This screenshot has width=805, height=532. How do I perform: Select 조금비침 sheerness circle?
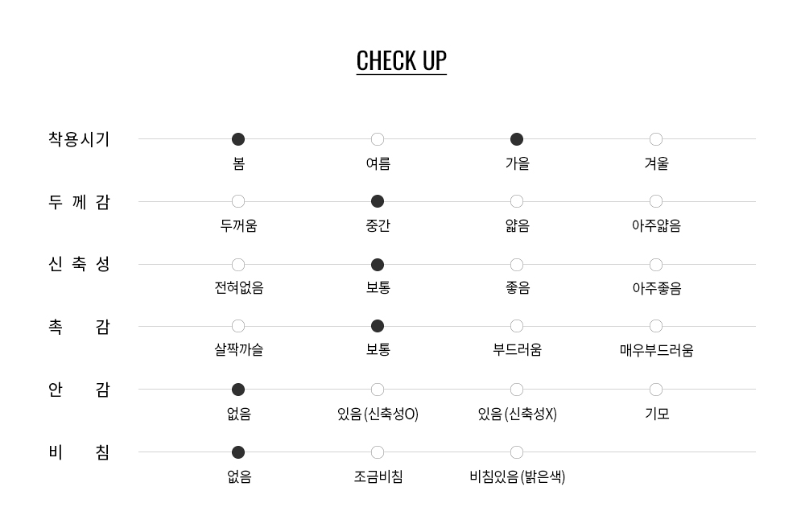[378, 452]
